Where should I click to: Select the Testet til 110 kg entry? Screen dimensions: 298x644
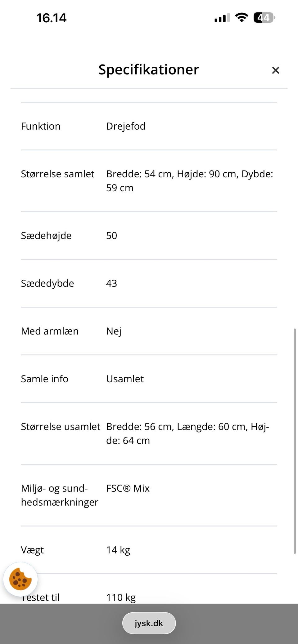[x=120, y=597]
